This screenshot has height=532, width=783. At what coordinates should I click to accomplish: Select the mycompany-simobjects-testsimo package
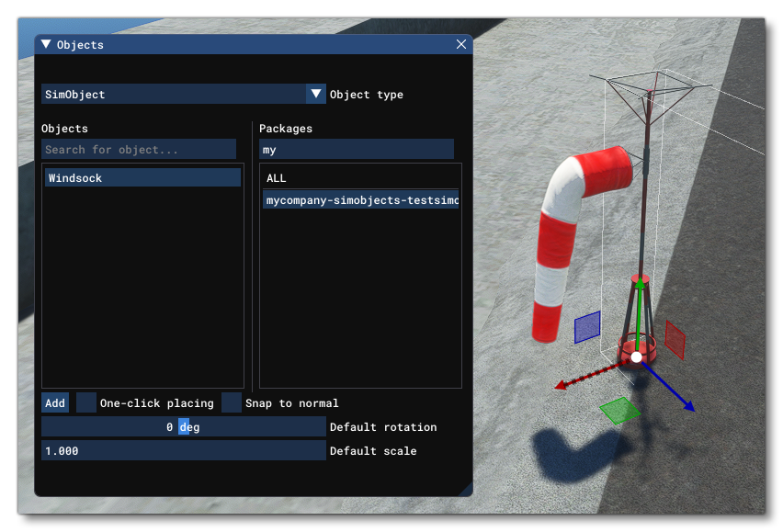[358, 199]
